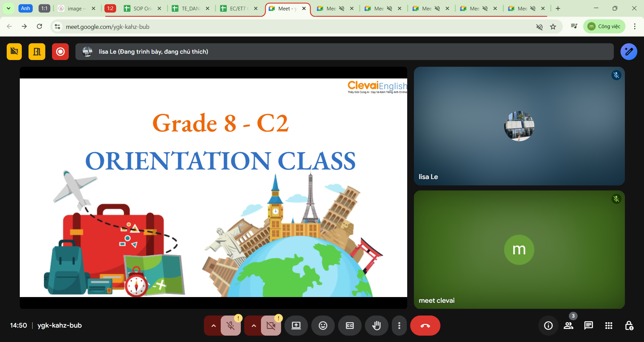
Task: Open host controls lock icon
Action: 629,326
